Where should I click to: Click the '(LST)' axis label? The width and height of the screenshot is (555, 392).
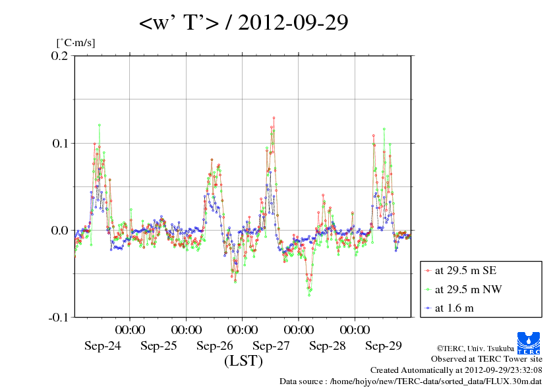click(x=243, y=361)
